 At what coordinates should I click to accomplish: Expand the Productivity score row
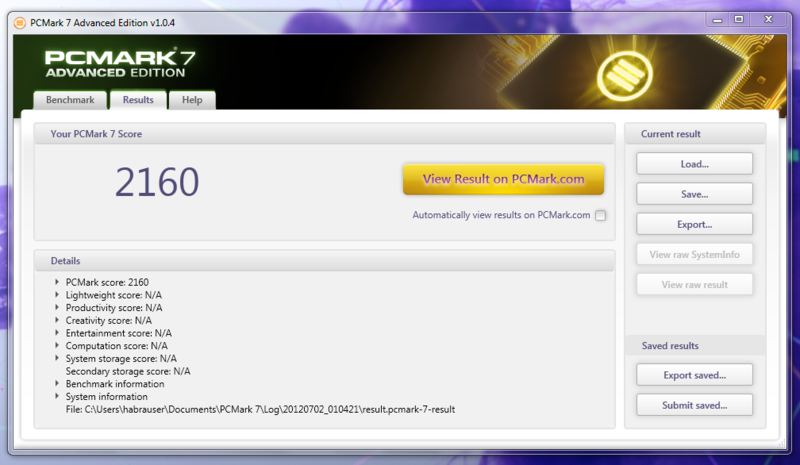(57, 307)
